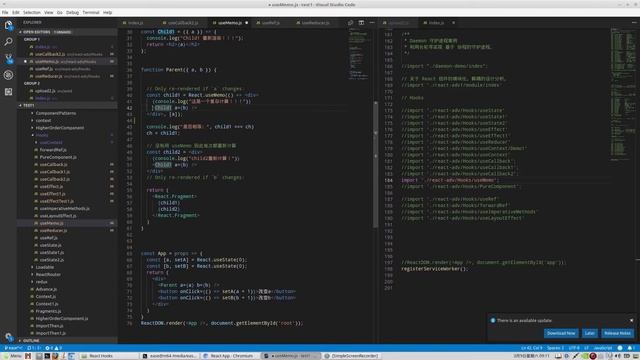The height and width of the screenshot is (360, 640).
Task: Click the git branch indicator in status bar
Action: click(x=13, y=348)
